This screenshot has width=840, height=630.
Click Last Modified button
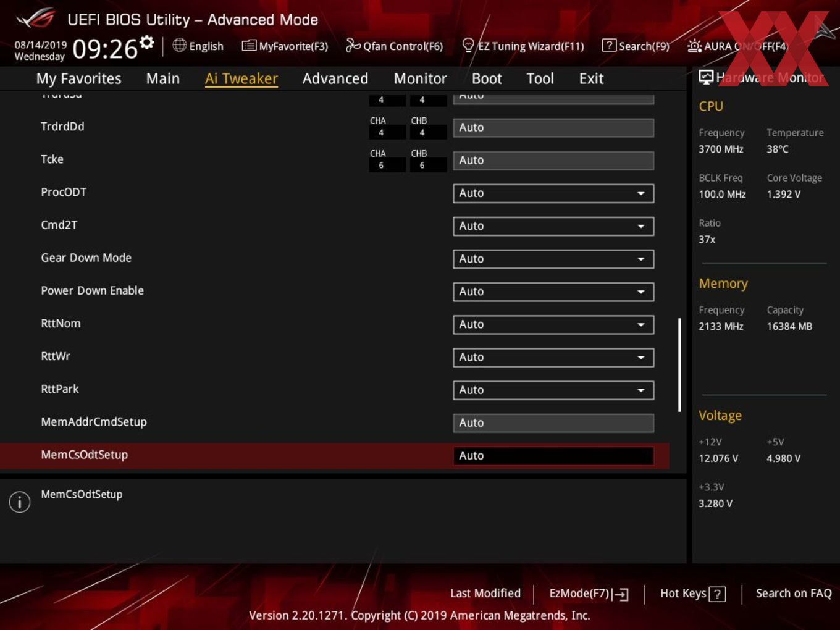(x=485, y=594)
